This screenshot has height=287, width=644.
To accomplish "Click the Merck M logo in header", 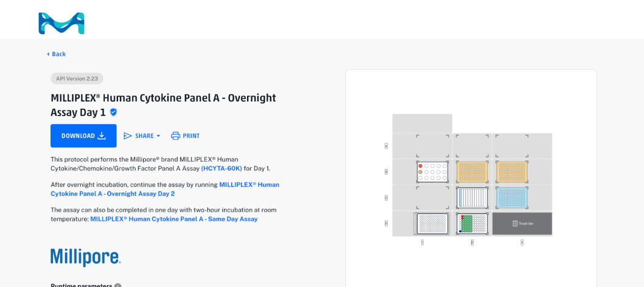I will click(61, 23).
